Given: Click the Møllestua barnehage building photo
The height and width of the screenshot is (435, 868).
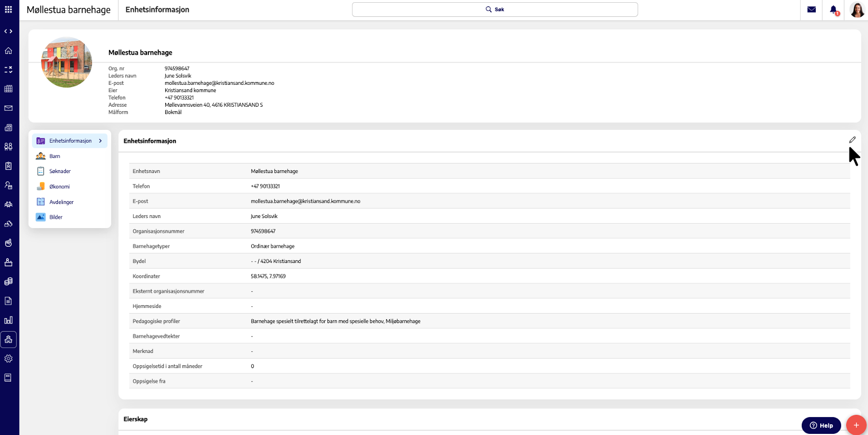Looking at the screenshot, I should [67, 62].
